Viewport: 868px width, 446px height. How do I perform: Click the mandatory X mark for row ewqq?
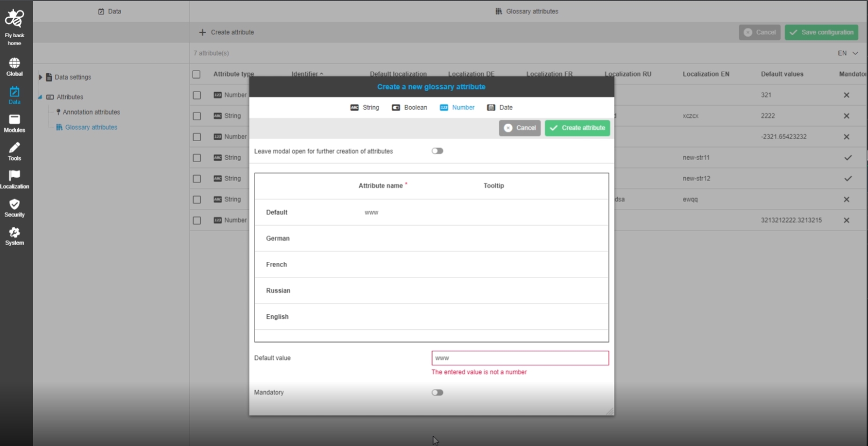(x=846, y=199)
